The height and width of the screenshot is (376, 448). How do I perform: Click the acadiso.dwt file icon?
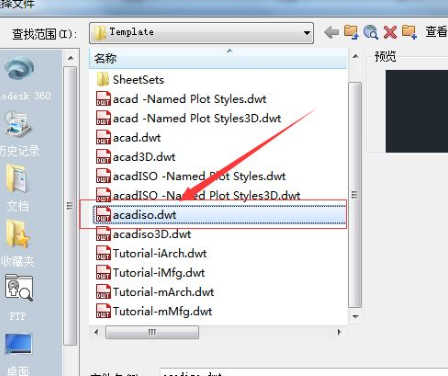(x=103, y=215)
